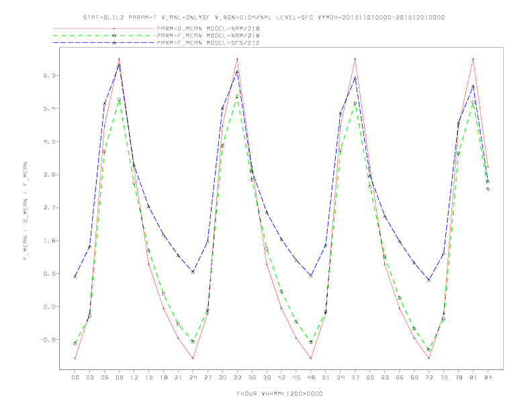Click the chart title starting with STAT=SL1L2

[x=263, y=17]
